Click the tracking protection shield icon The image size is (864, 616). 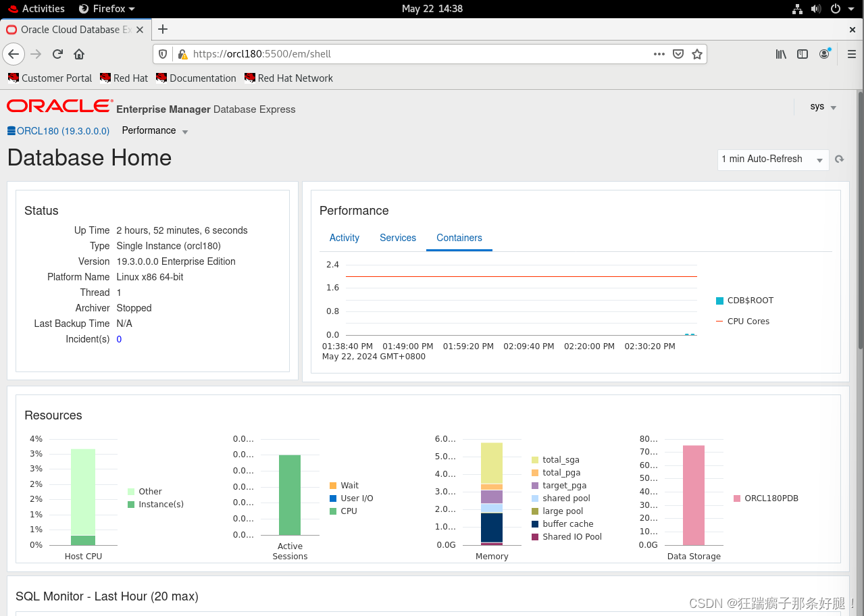(x=163, y=54)
